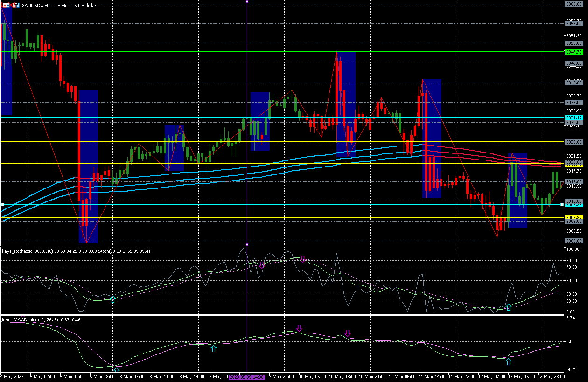The height and width of the screenshot is (382, 588).
Task: Click the MACD magenta down arrow near 10 May 13:00
Action: (348, 333)
